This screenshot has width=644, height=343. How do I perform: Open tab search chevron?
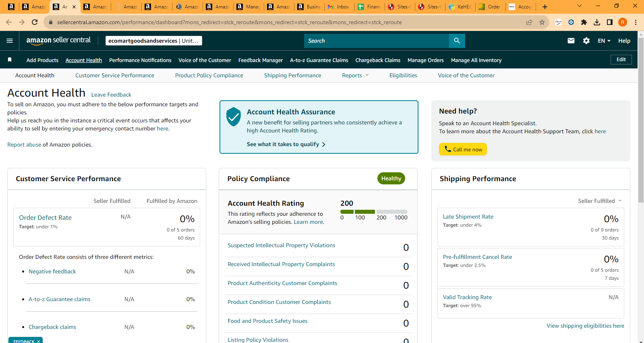580,6
